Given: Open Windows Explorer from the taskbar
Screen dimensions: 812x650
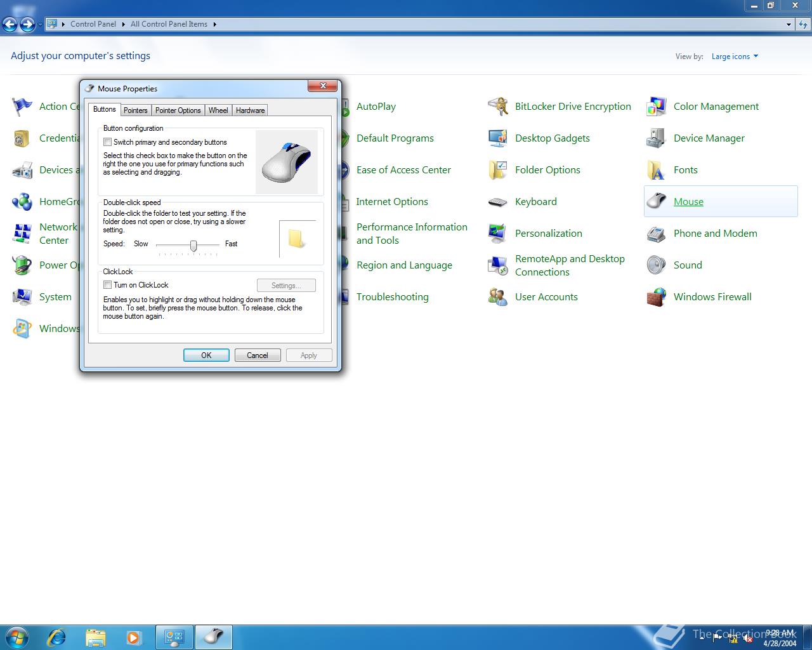Looking at the screenshot, I should click(x=95, y=637).
